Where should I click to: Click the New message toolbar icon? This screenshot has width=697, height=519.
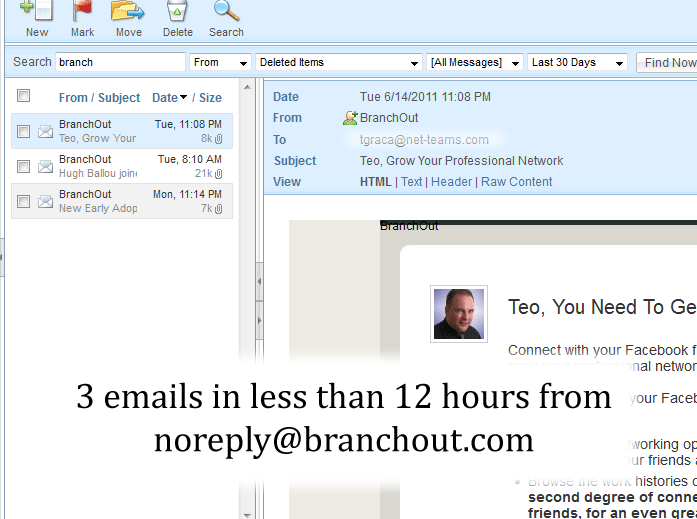pos(36,10)
